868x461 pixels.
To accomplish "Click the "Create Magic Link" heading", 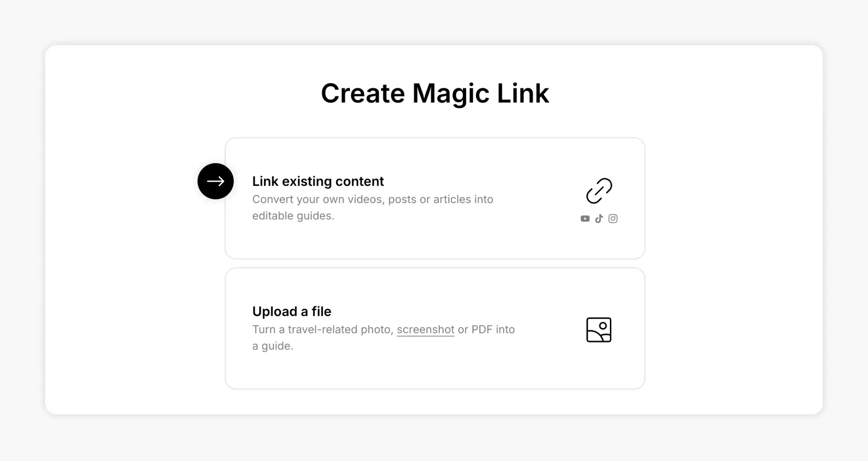I will pyautogui.click(x=435, y=94).
